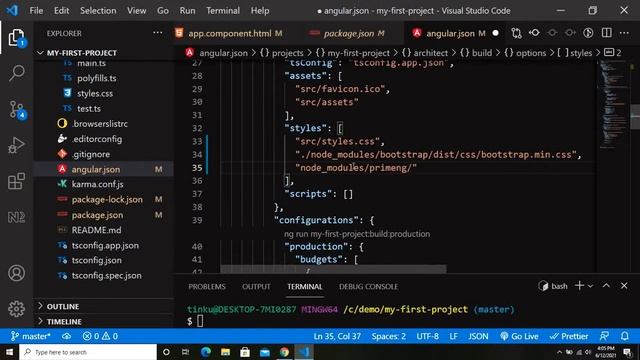The image size is (640, 360).
Task: Click master branch in status bar
Action: pyautogui.click(x=31, y=336)
